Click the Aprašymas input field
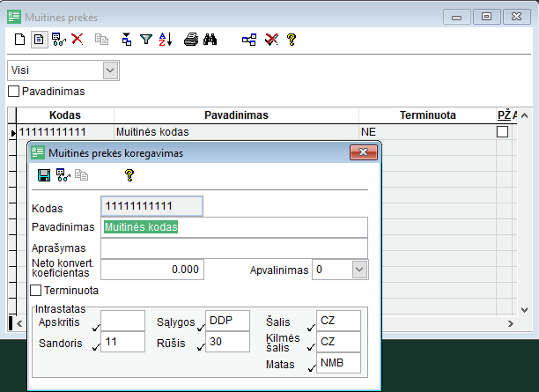539x392 pixels. pos(234,248)
